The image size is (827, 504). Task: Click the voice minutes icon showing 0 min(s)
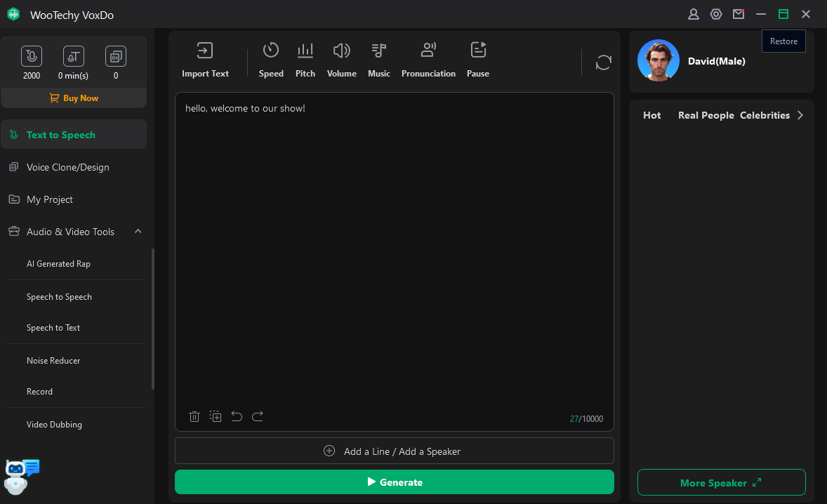(x=73, y=56)
